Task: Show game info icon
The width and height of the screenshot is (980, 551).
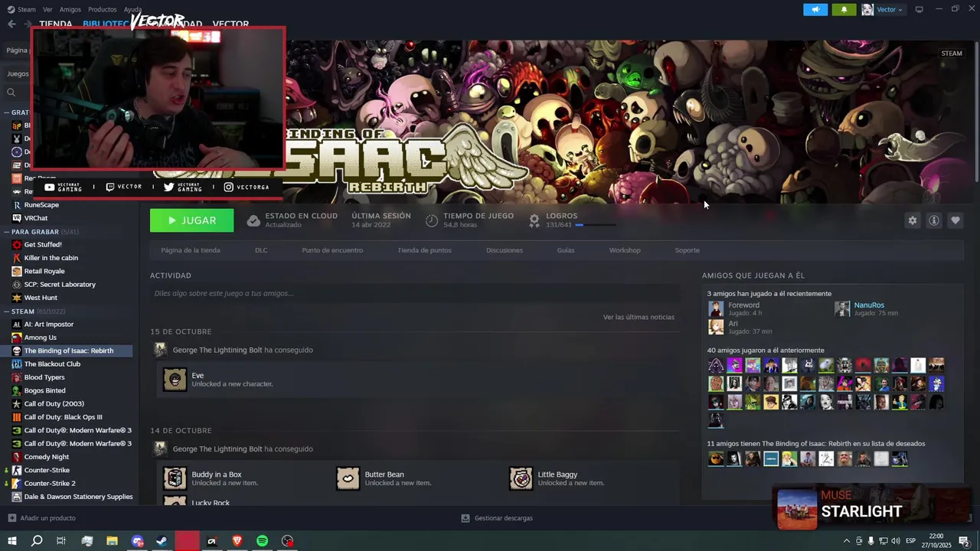Action: pyautogui.click(x=933, y=220)
